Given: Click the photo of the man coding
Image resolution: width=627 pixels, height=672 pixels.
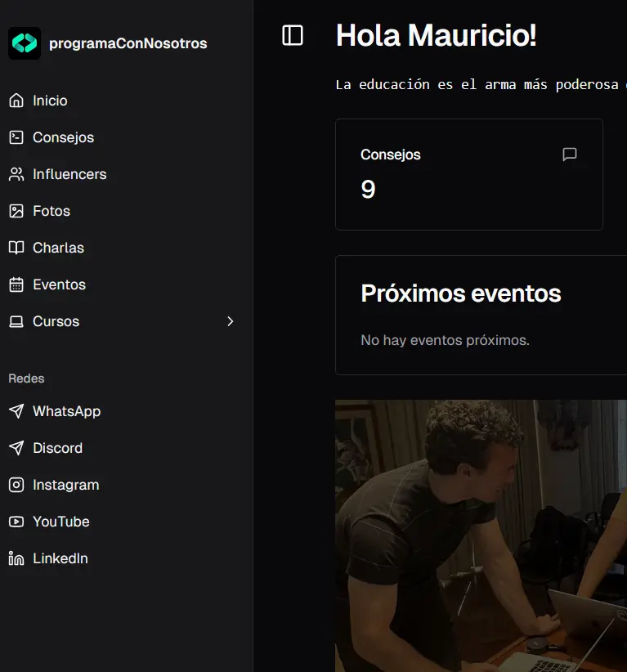Looking at the screenshot, I should pos(481,535).
